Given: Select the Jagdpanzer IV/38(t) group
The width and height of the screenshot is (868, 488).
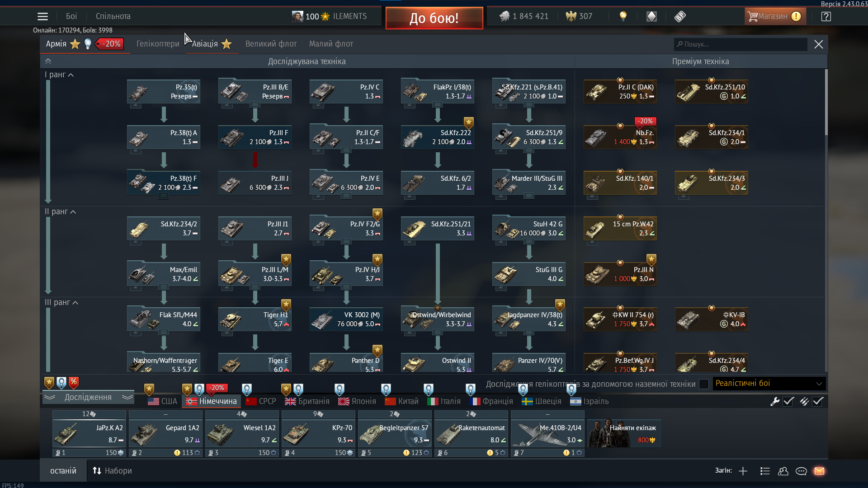Looking at the screenshot, I should tap(529, 319).
